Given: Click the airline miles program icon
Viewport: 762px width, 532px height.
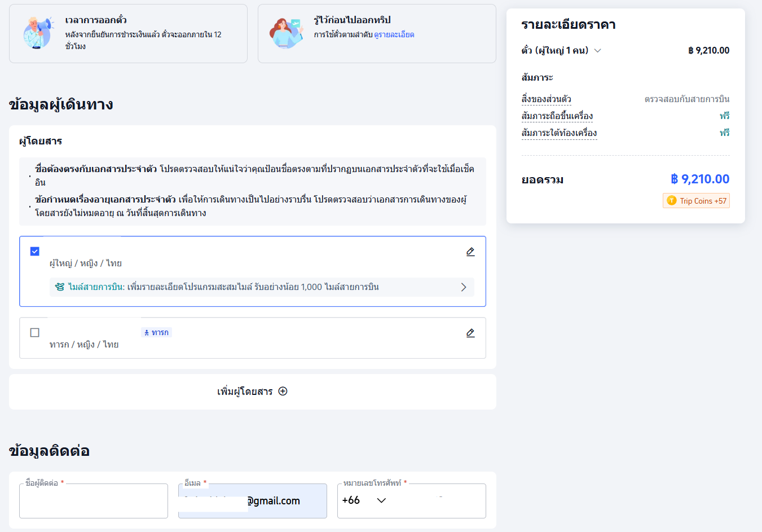Looking at the screenshot, I should coord(60,287).
